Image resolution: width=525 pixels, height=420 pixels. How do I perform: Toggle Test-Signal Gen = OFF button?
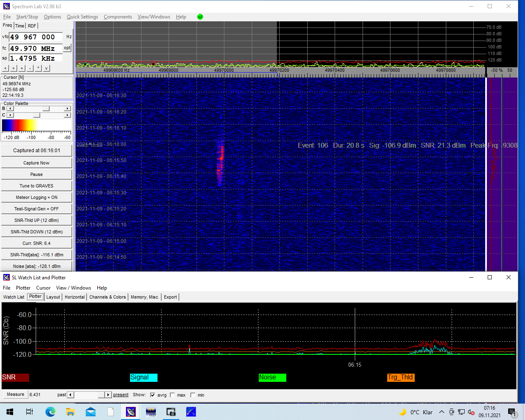pos(37,209)
